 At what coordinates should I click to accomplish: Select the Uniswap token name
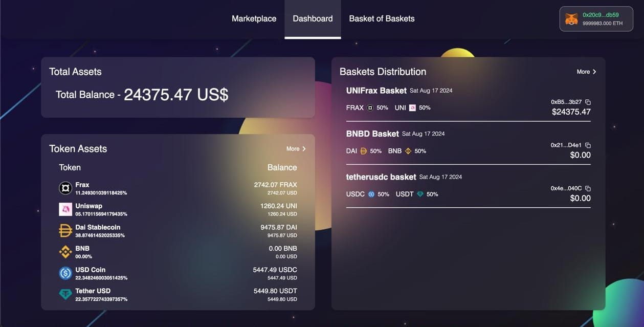pos(88,206)
